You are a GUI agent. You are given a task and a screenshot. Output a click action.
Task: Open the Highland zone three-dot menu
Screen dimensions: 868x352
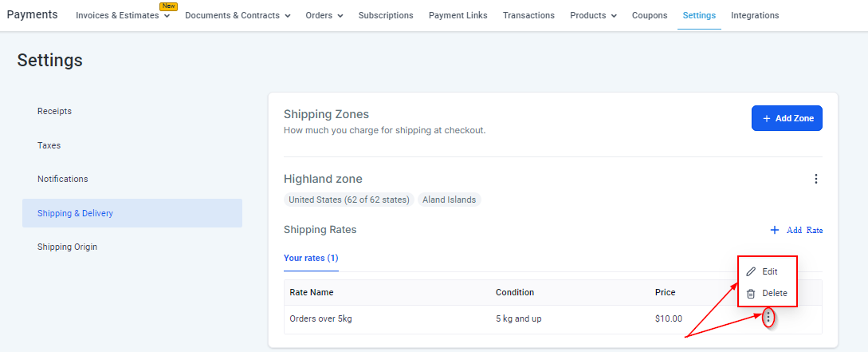[x=815, y=179]
